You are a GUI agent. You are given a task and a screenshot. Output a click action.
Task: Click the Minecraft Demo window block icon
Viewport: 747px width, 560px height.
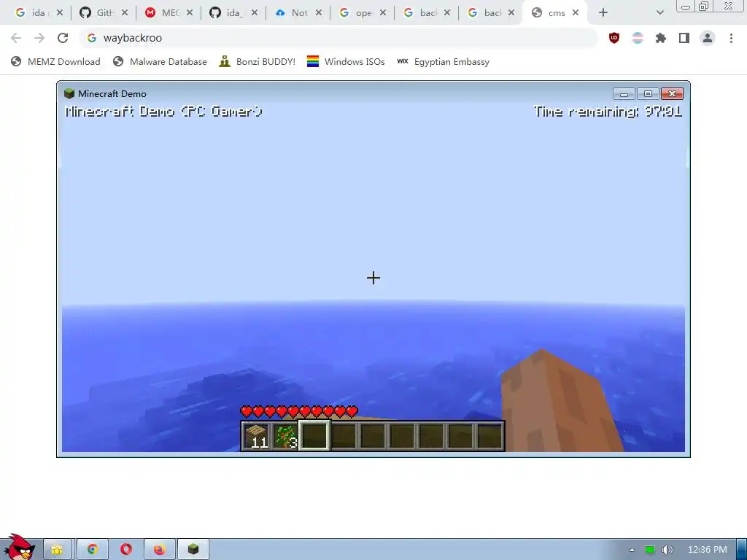point(69,93)
